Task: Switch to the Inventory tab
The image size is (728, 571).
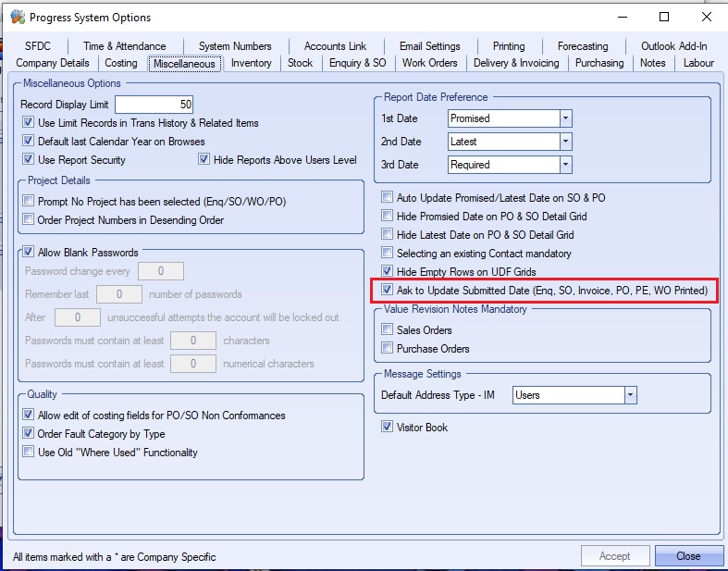Action: [x=251, y=63]
